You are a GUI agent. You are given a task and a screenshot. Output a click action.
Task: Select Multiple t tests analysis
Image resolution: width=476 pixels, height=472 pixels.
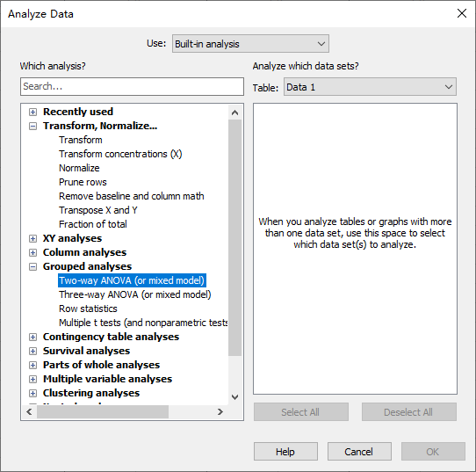click(x=143, y=323)
